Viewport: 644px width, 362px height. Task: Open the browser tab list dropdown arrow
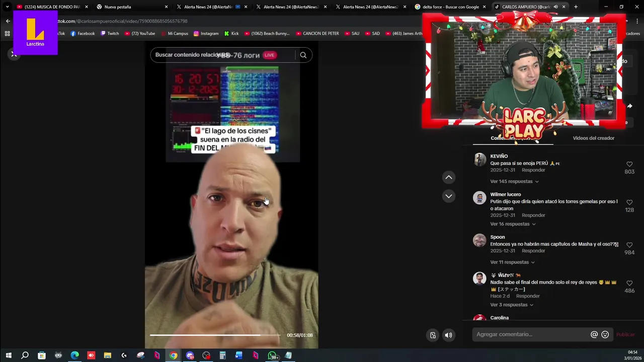tap(7, 7)
